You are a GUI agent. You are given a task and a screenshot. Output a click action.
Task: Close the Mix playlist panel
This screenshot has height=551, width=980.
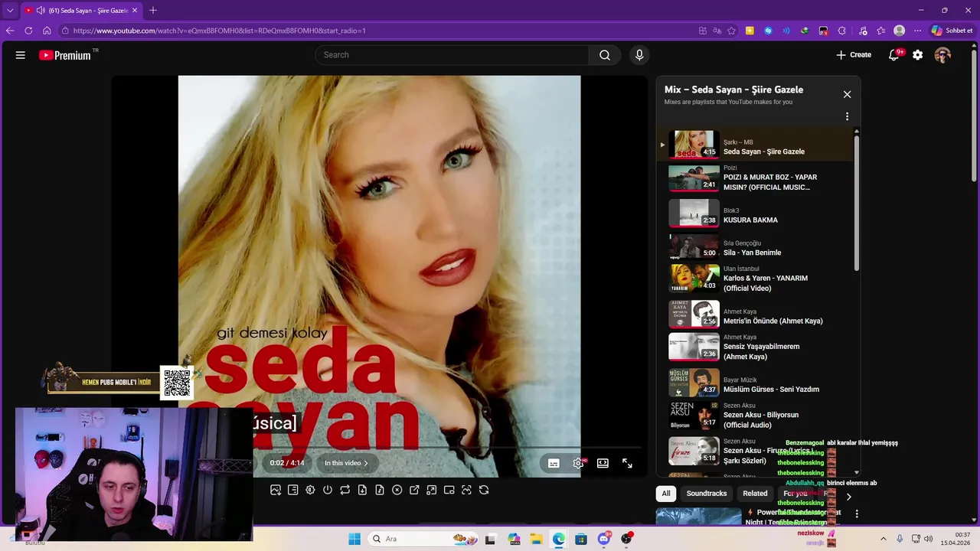(x=847, y=94)
